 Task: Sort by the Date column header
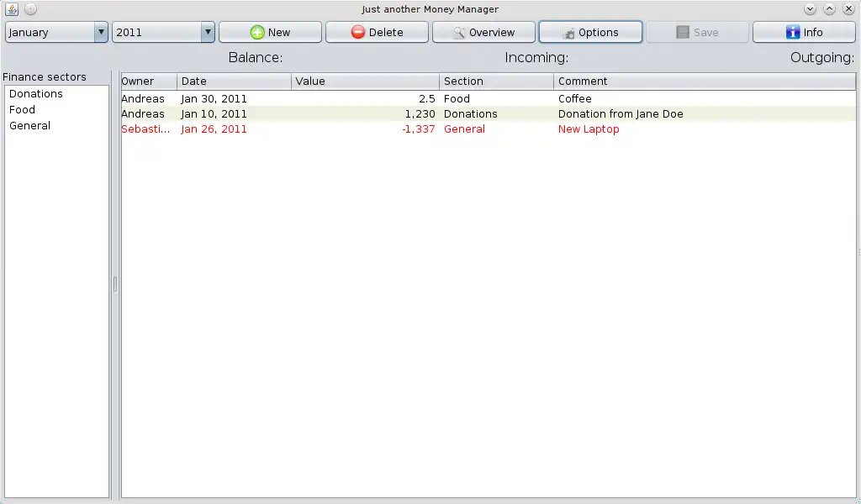234,81
